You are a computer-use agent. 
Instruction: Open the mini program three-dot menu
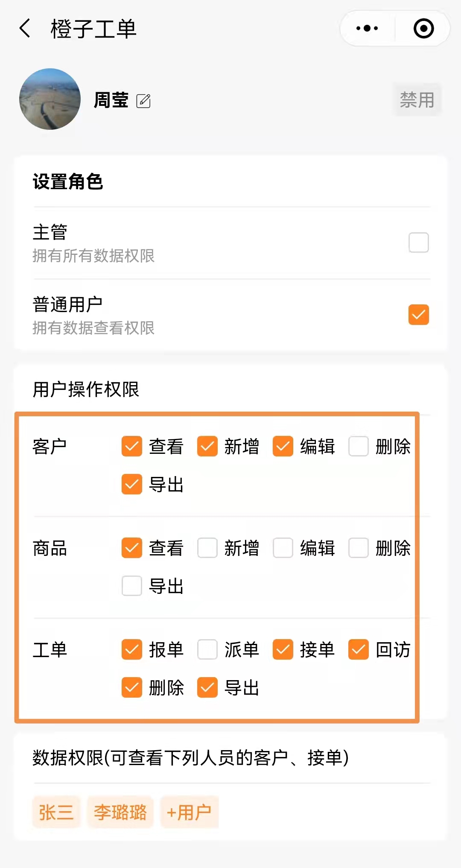coord(367,29)
